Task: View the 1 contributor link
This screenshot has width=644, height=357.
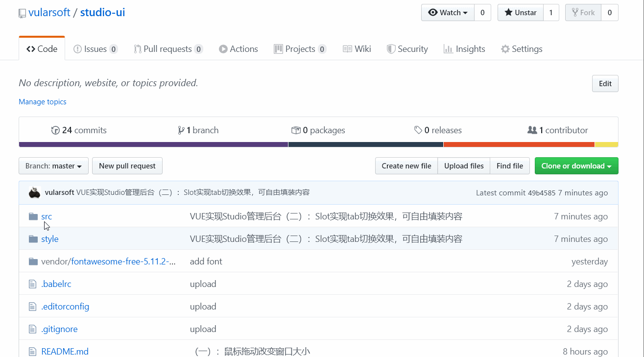Action: [x=558, y=130]
